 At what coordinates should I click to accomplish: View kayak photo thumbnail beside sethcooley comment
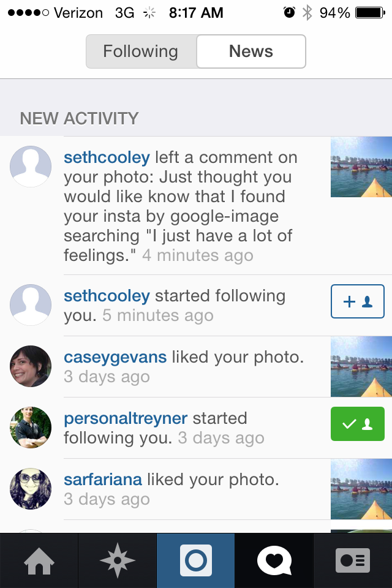(x=361, y=167)
